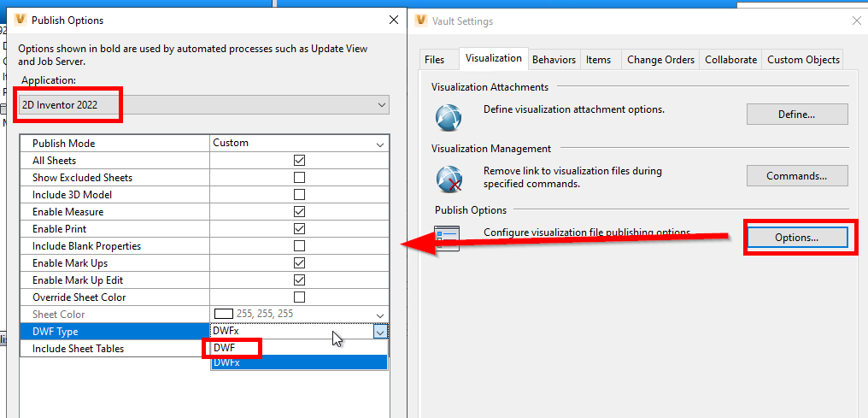Image resolution: width=868 pixels, height=418 pixels.
Task: Expand the Publish Mode Custom dropdown
Action: coord(380,144)
